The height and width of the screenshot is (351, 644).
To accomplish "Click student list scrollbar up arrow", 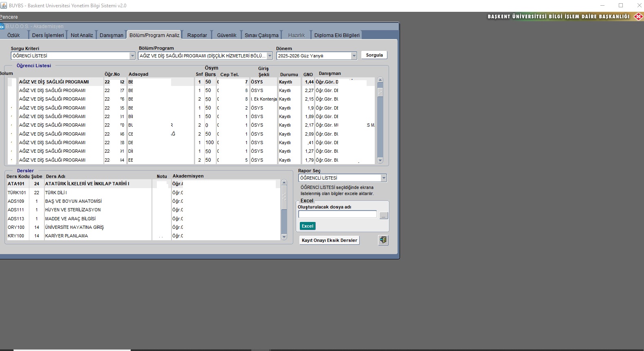I will (x=380, y=80).
